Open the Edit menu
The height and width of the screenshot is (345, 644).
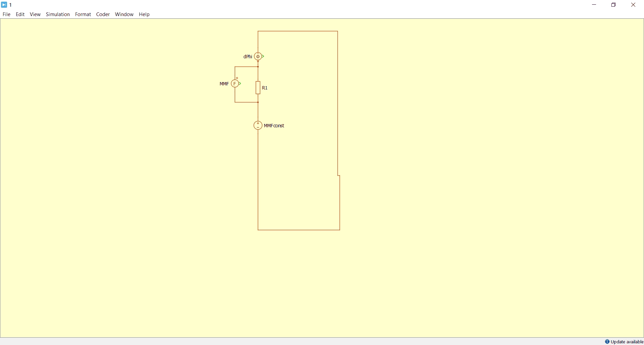(x=20, y=14)
